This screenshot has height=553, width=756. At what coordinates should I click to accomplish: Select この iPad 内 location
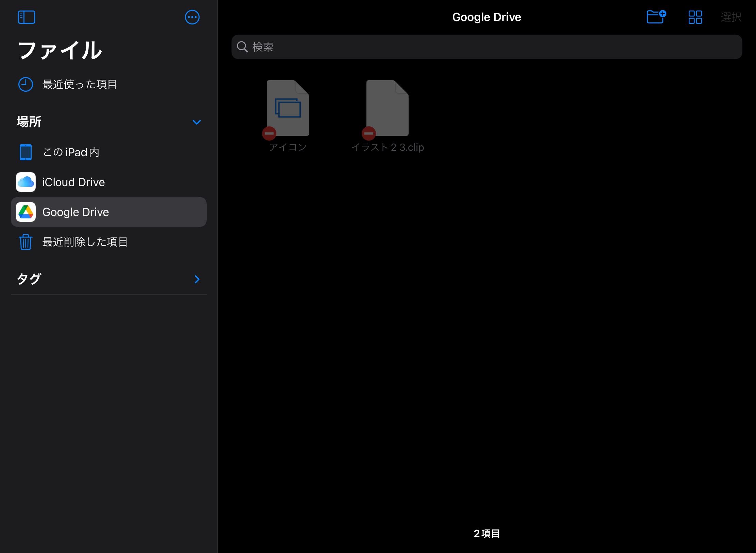pyautogui.click(x=71, y=152)
